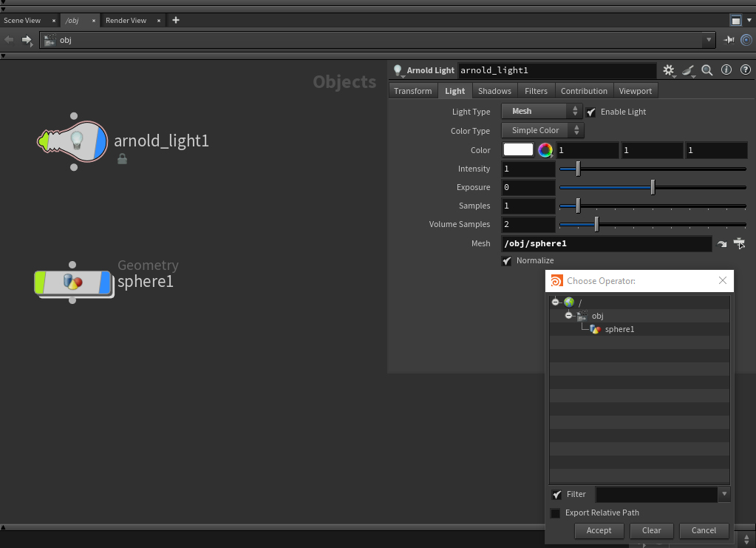756x548 pixels.
Task: Open the pane options arrow at top right
Action: click(x=749, y=20)
